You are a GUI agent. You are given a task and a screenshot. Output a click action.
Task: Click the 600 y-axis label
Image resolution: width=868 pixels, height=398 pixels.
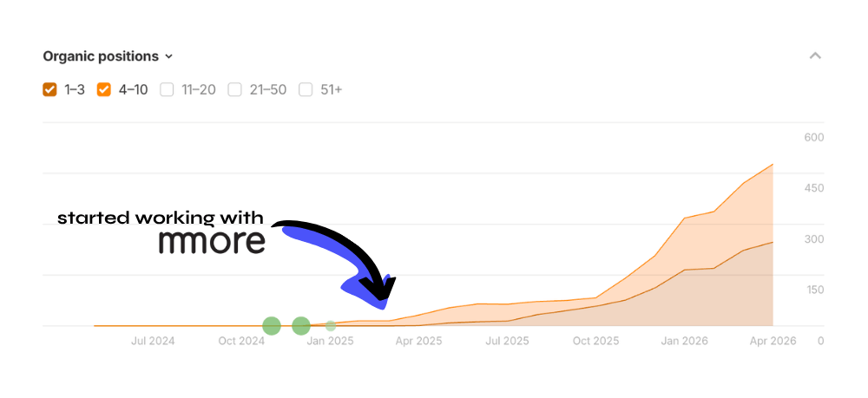click(x=813, y=137)
